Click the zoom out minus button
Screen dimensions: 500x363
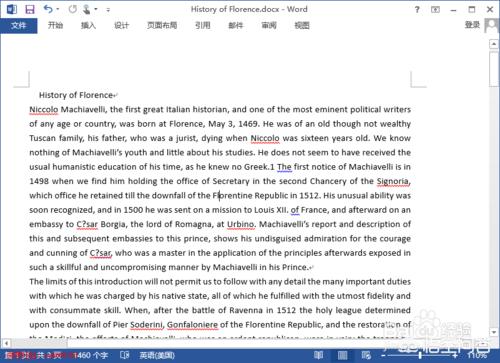[x=383, y=356]
